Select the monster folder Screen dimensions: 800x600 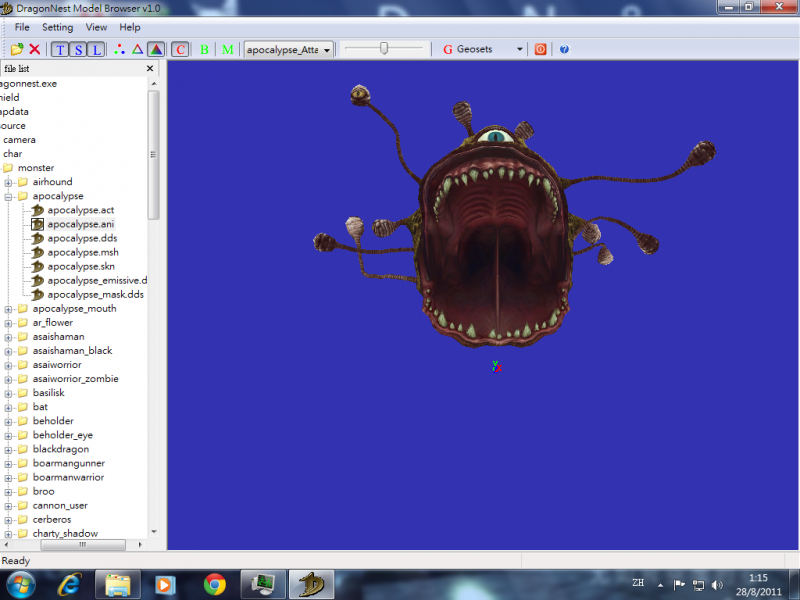pos(36,168)
